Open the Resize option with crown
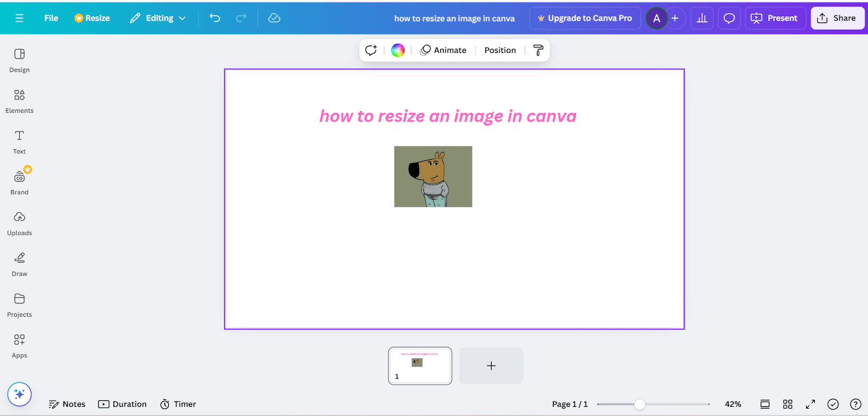This screenshot has width=868, height=416. pyautogui.click(x=92, y=18)
